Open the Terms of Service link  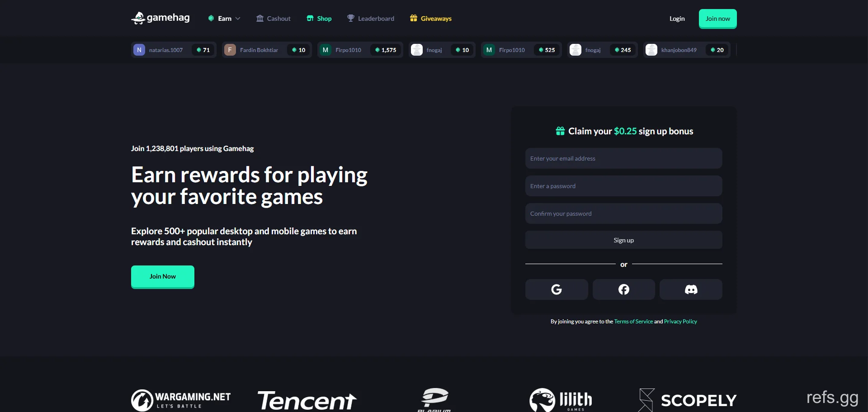coord(633,322)
